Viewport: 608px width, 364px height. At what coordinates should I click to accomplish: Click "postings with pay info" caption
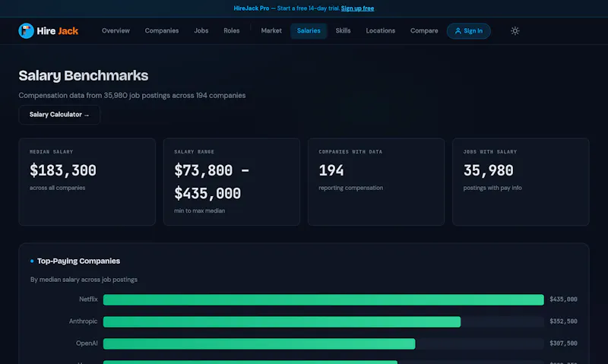point(492,188)
